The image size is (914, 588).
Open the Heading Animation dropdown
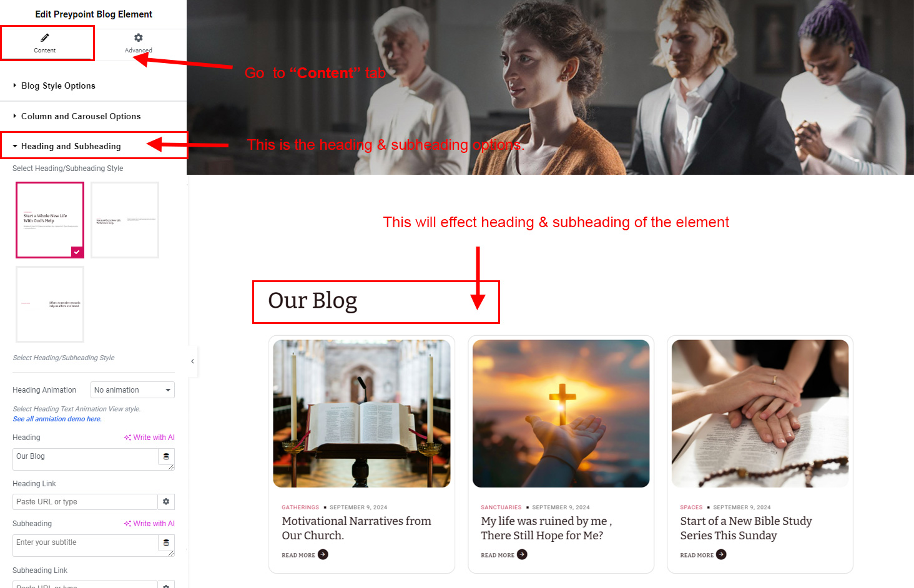tap(132, 390)
